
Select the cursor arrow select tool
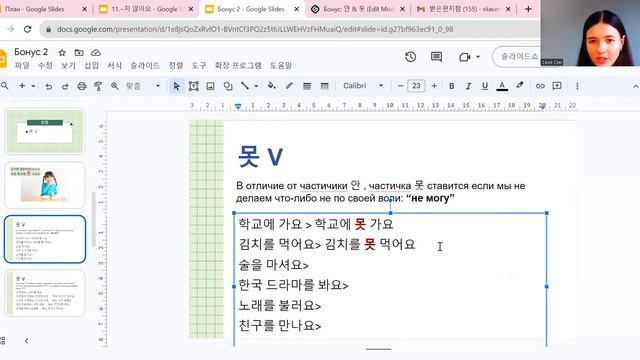point(176,86)
